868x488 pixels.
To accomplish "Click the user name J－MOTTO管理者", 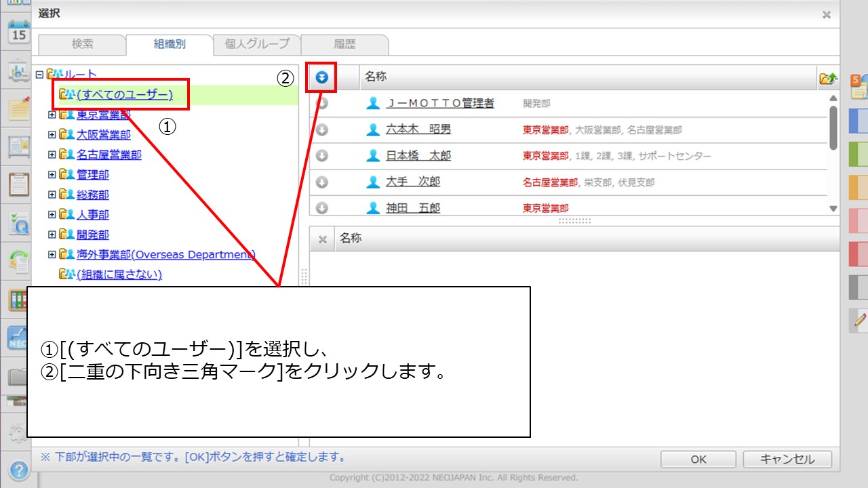I will [440, 103].
